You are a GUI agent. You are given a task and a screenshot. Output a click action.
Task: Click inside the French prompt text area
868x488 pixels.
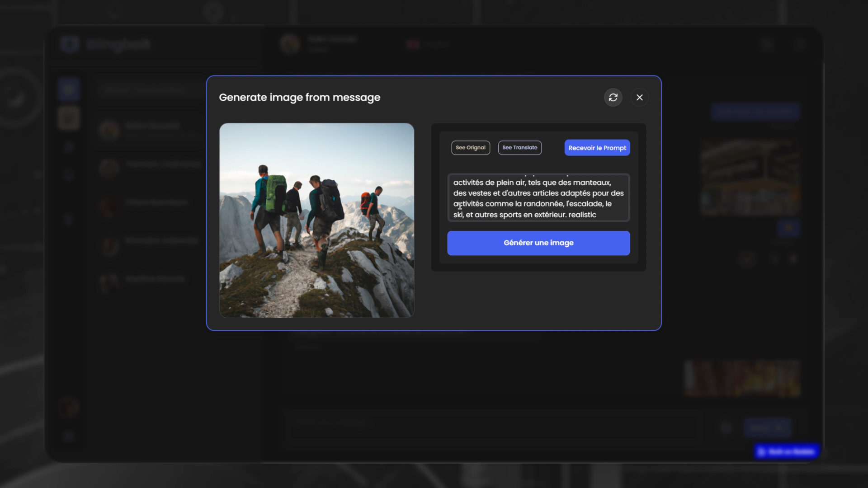point(538,198)
